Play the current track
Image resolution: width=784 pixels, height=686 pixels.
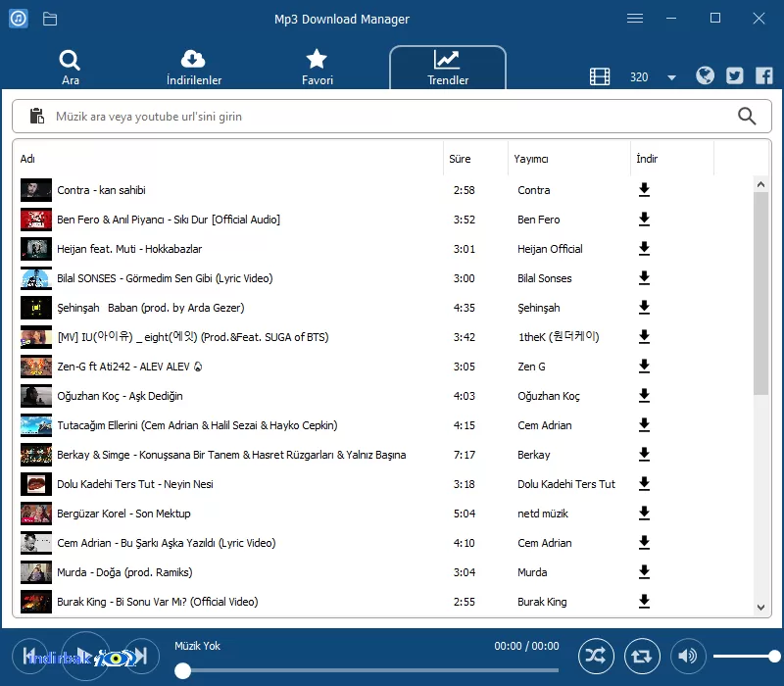85,656
